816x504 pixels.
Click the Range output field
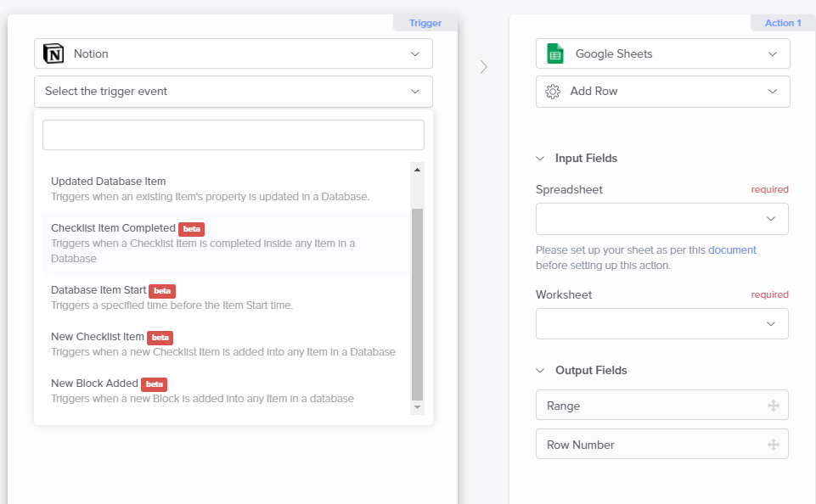coord(662,406)
